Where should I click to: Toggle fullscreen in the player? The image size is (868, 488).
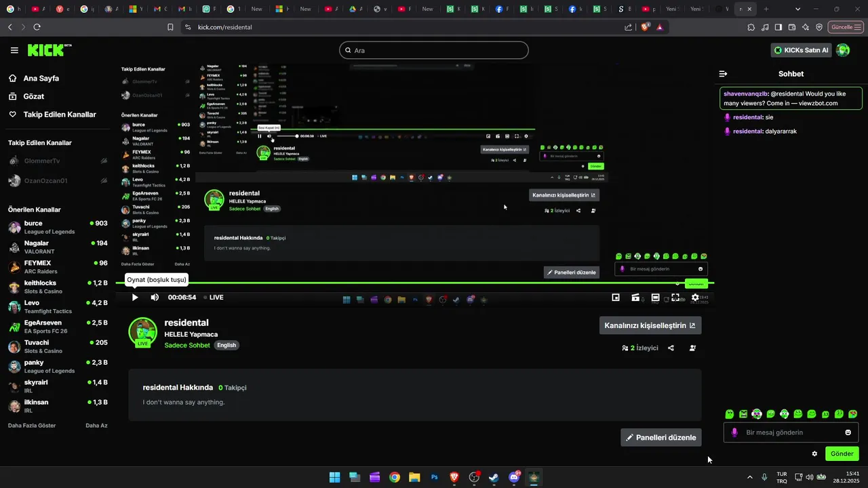675,298
